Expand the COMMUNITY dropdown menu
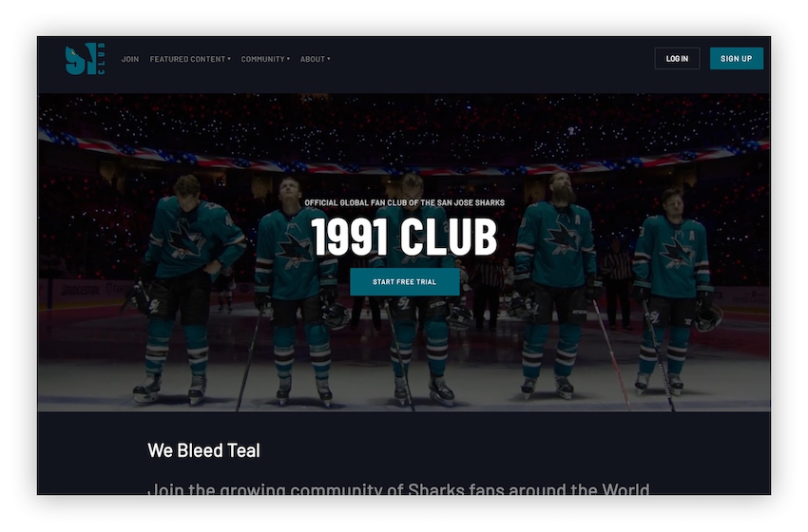Image resolution: width=808 pixels, height=532 pixels. 265,59
